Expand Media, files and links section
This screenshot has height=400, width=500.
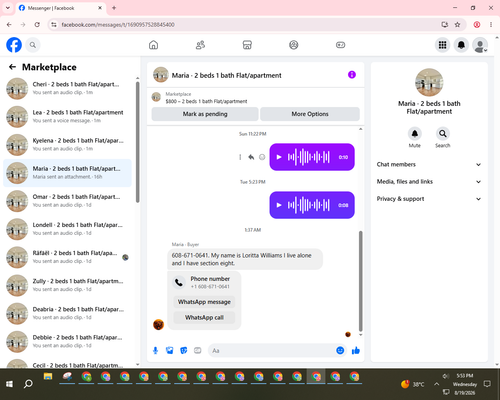coord(429,182)
